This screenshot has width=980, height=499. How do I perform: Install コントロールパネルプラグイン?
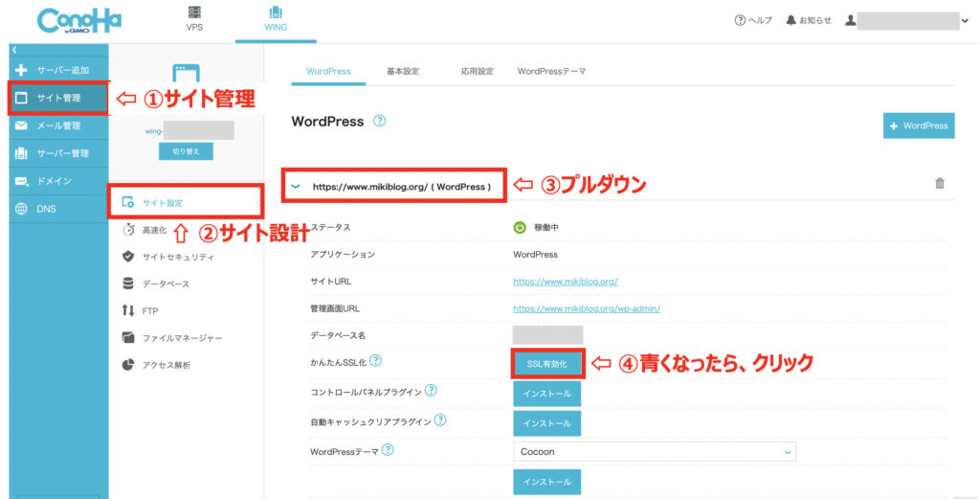546,394
